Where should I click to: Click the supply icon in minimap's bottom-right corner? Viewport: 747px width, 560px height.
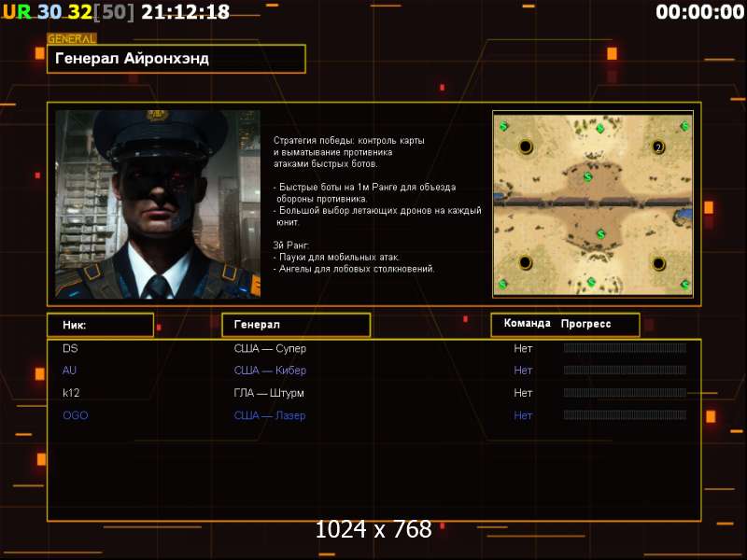tap(684, 285)
